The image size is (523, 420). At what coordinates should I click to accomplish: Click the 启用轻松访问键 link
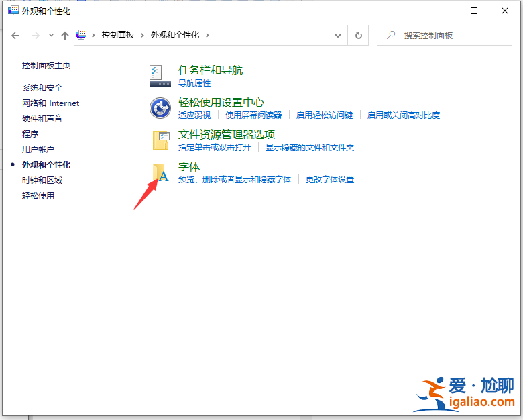(325, 115)
